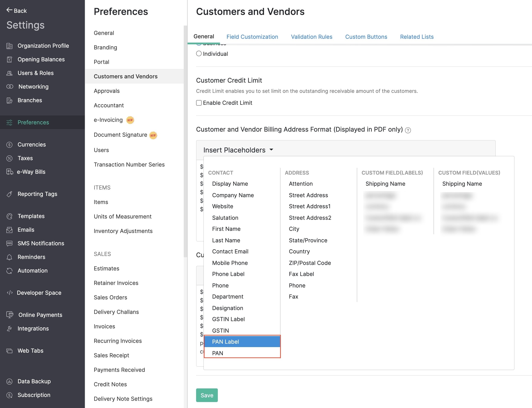Pick the GSTIN placeholder option
Screen dimensions: 532x408
pos(220,330)
